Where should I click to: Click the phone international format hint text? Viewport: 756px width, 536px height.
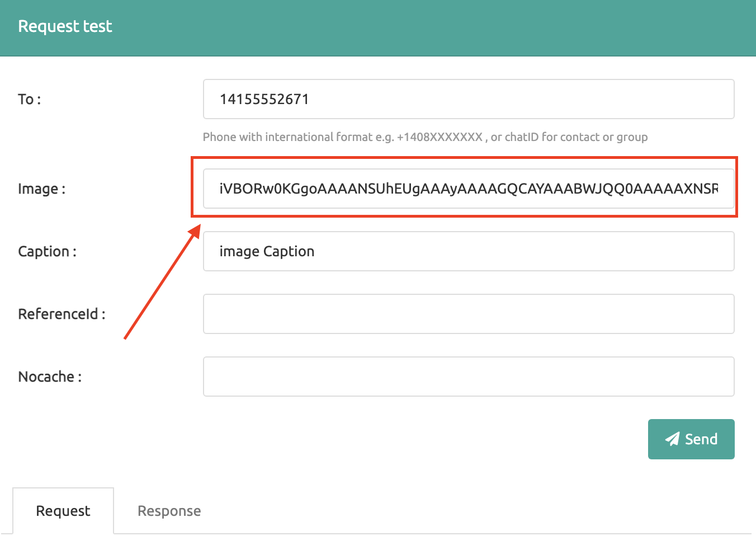[425, 137]
